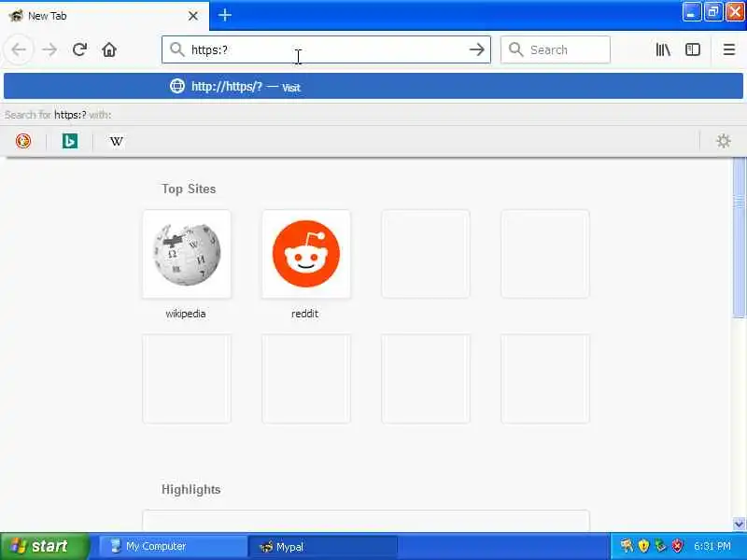This screenshot has height=560, width=747.
Task: Click the forward navigation arrow
Action: [x=49, y=49]
